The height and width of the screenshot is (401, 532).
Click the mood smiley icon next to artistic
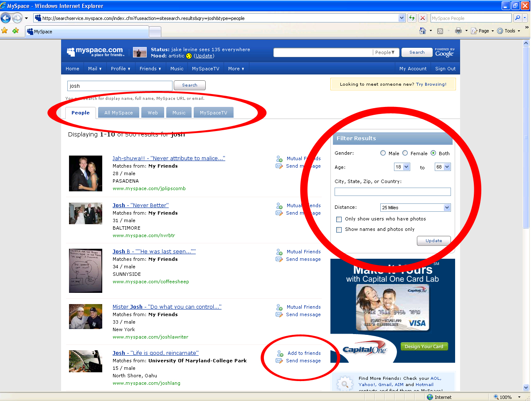pyautogui.click(x=189, y=56)
